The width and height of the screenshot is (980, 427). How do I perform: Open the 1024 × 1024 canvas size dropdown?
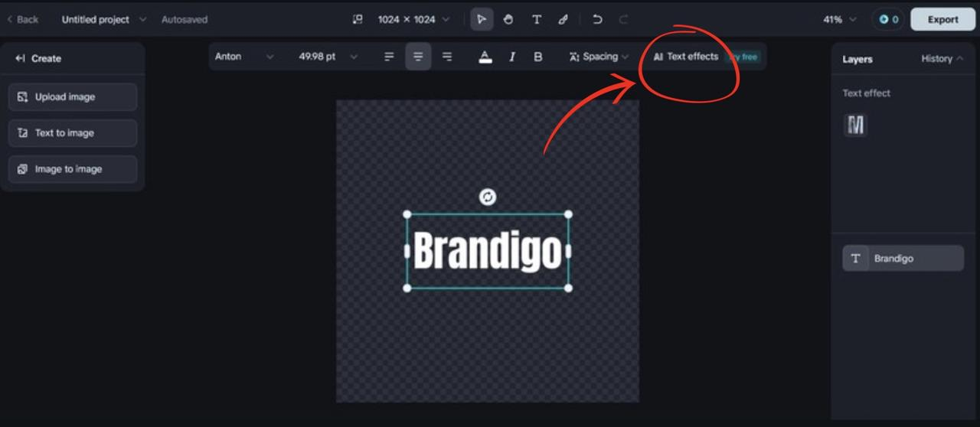(413, 20)
